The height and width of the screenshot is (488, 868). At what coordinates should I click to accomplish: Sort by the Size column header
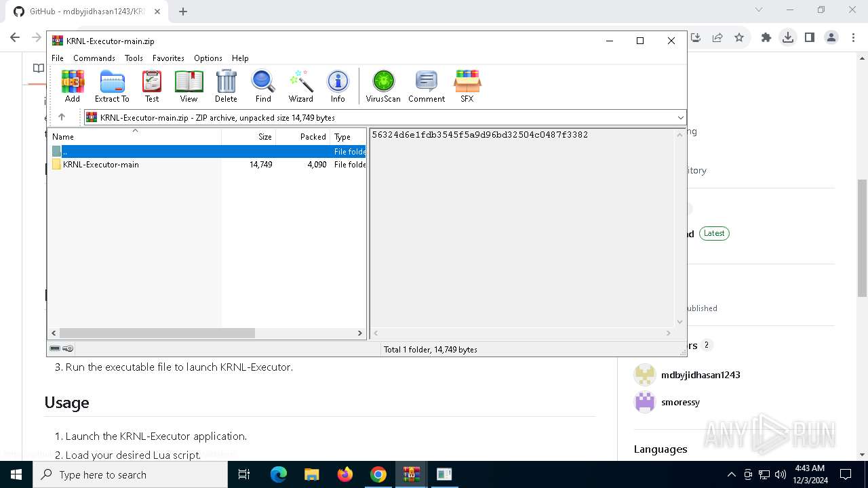[248, 136]
